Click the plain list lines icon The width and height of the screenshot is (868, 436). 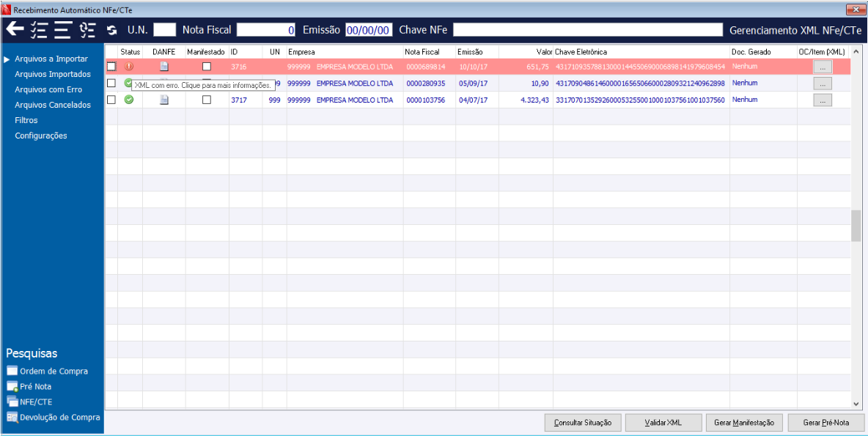(64, 30)
